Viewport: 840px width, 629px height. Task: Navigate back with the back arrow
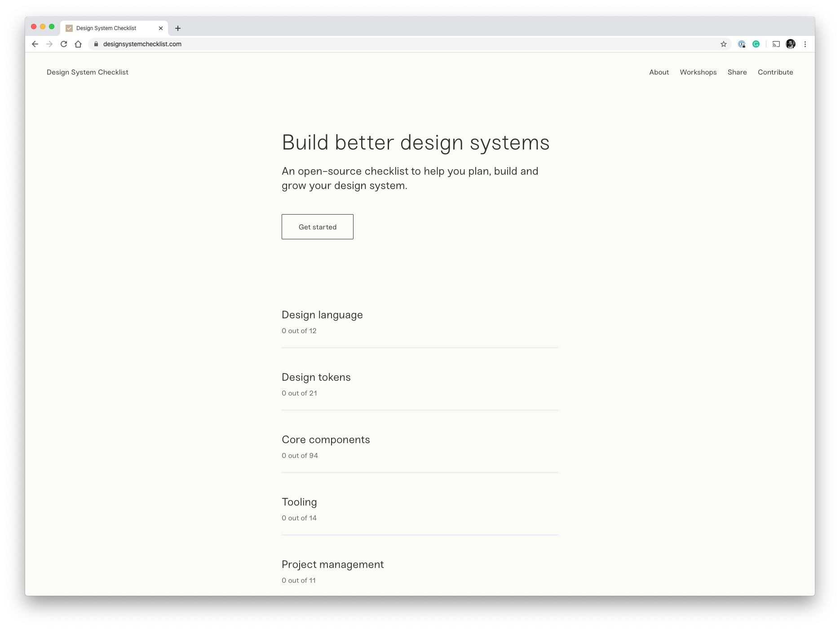(35, 44)
